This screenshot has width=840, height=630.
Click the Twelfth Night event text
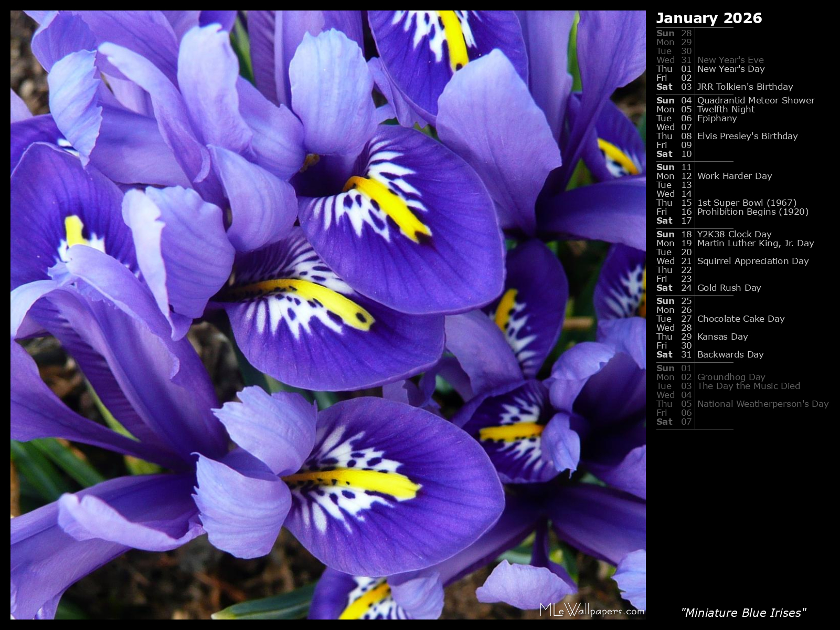tap(726, 109)
